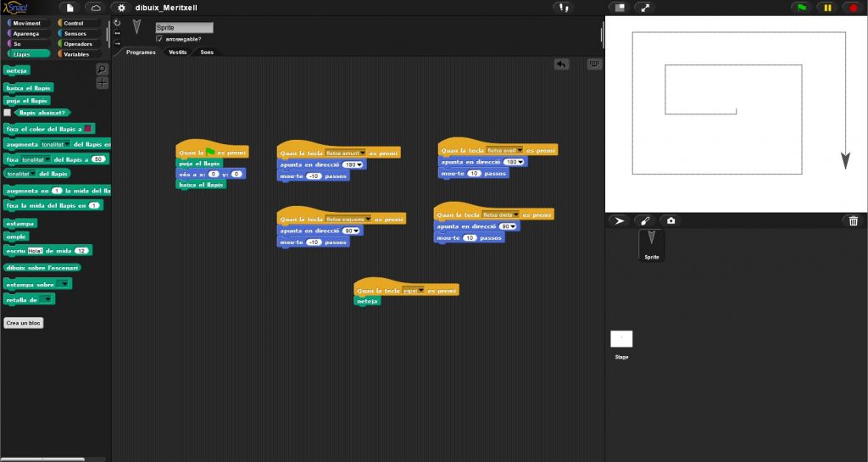Viewport: 868px width, 462px height.
Task: Click the pen color swatch in 'fixa el color'
Action: click(88, 129)
